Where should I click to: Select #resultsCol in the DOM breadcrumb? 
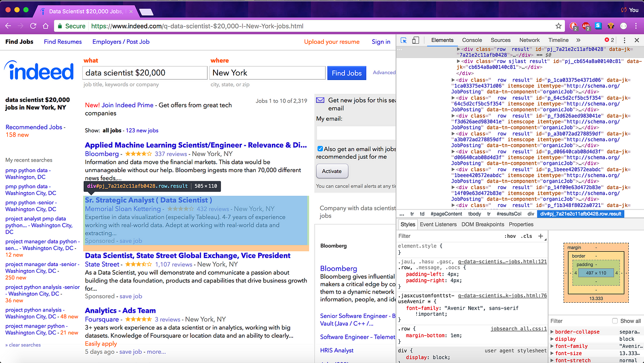click(x=509, y=214)
